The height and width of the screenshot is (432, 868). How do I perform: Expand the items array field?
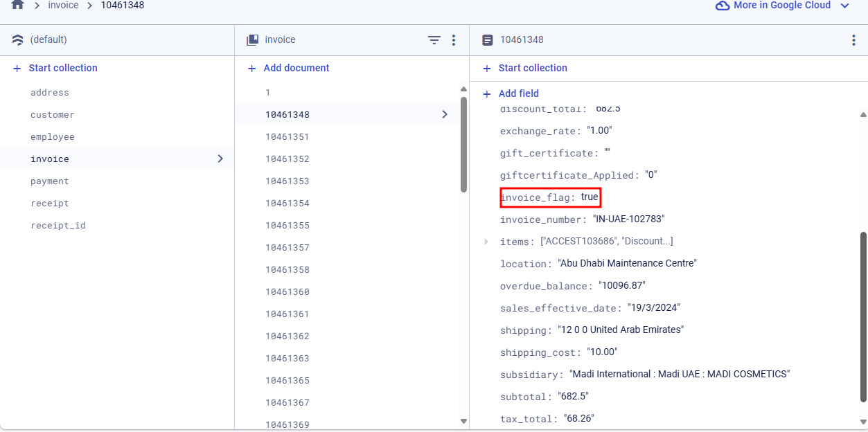point(486,242)
